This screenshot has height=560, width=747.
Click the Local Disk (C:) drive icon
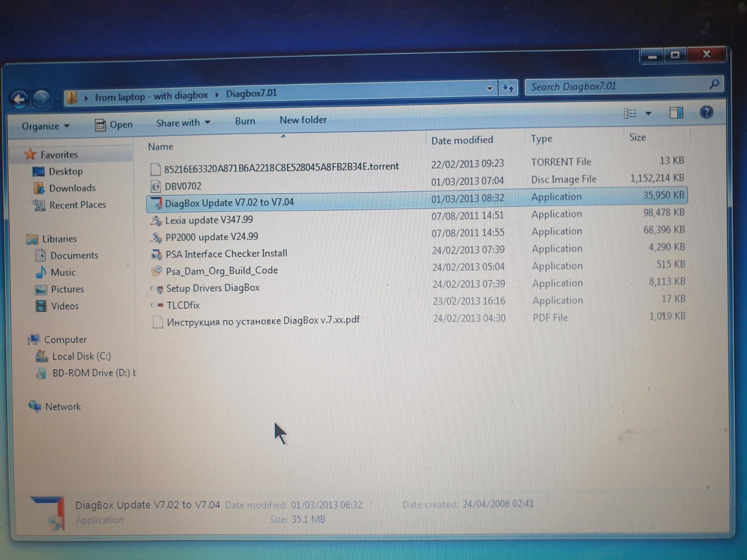point(42,357)
